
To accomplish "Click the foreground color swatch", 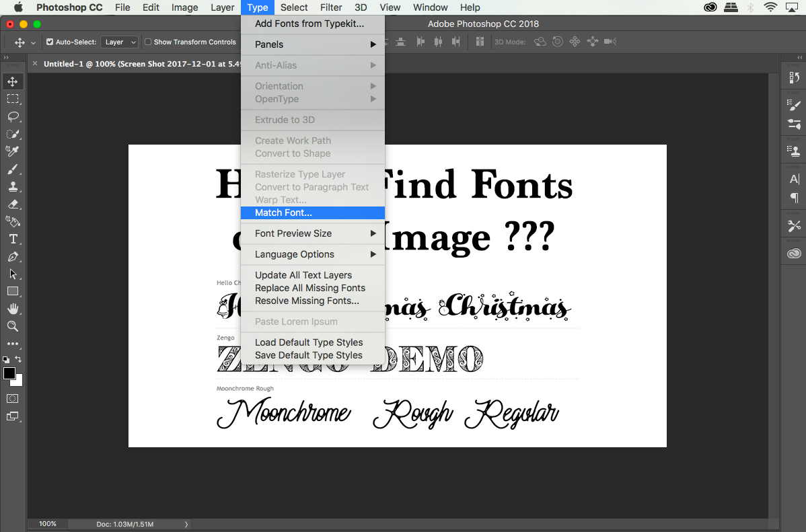I will pyautogui.click(x=9, y=373).
